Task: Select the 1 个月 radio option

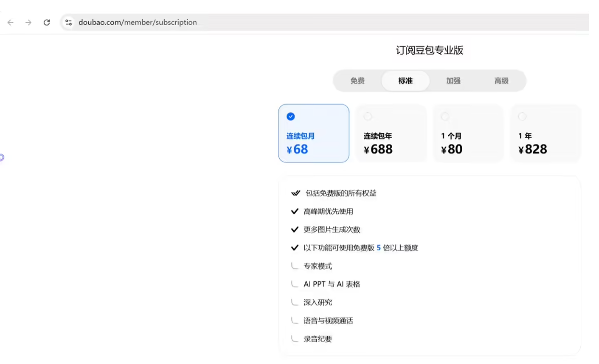Action: (x=445, y=117)
